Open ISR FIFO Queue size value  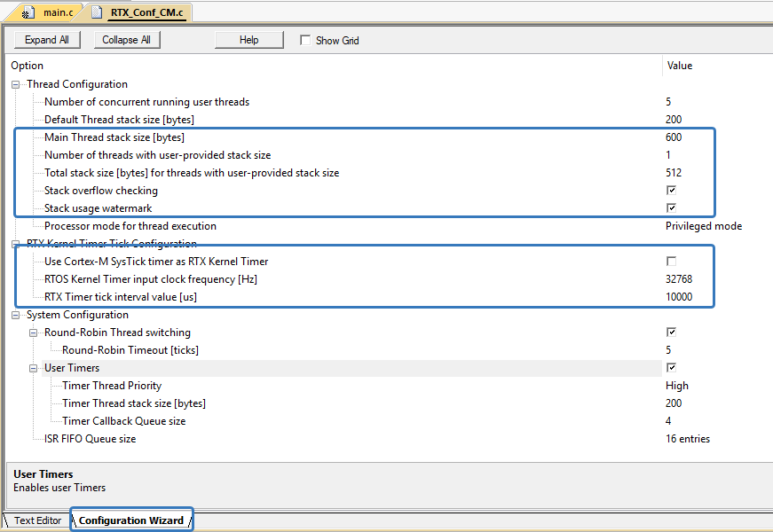coord(687,439)
